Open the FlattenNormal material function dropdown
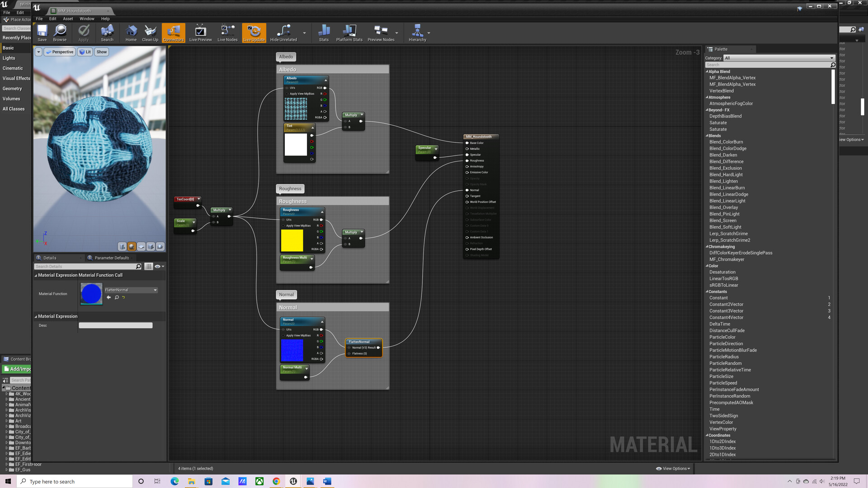The image size is (868, 488). pos(131,290)
